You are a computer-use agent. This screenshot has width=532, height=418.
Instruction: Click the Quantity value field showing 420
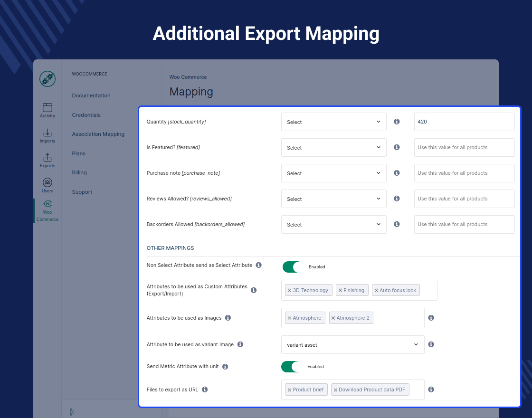[464, 122]
